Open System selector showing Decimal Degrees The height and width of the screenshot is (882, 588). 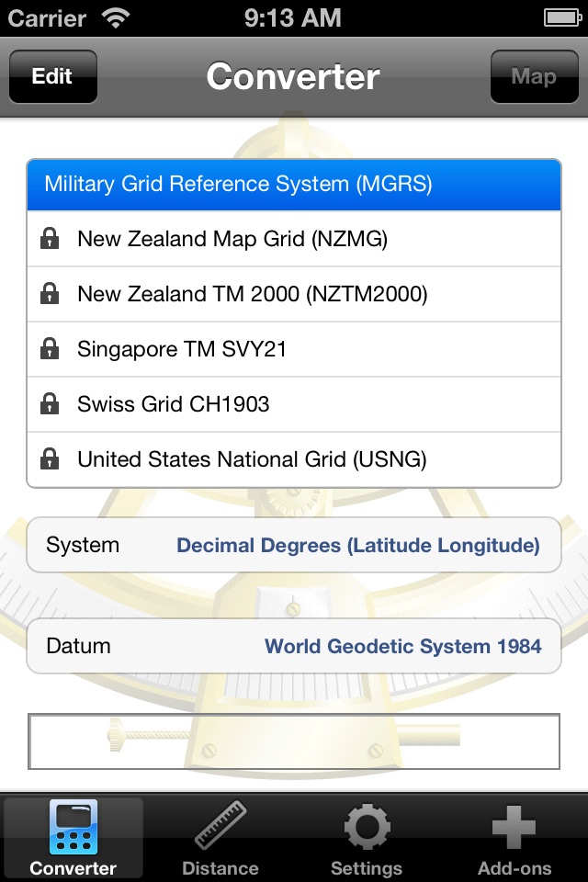294,545
